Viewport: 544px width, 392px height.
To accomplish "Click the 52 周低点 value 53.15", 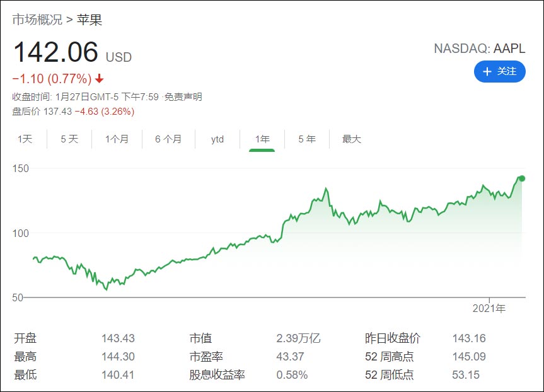I will (466, 375).
